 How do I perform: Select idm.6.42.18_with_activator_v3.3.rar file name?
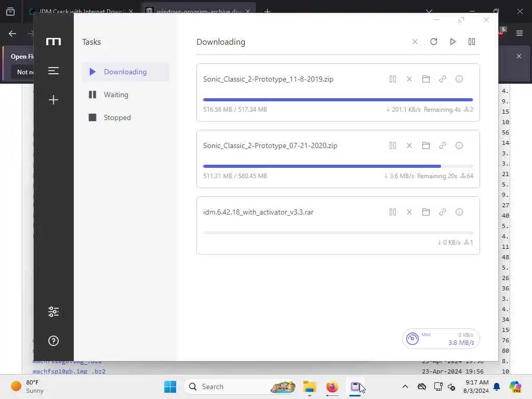click(258, 212)
